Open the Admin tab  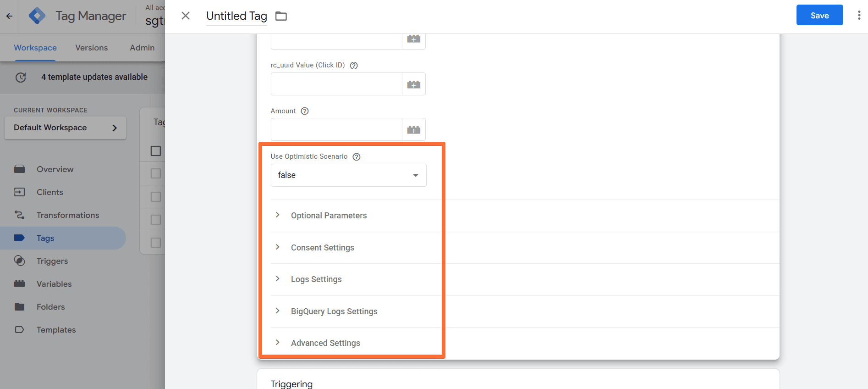point(142,48)
